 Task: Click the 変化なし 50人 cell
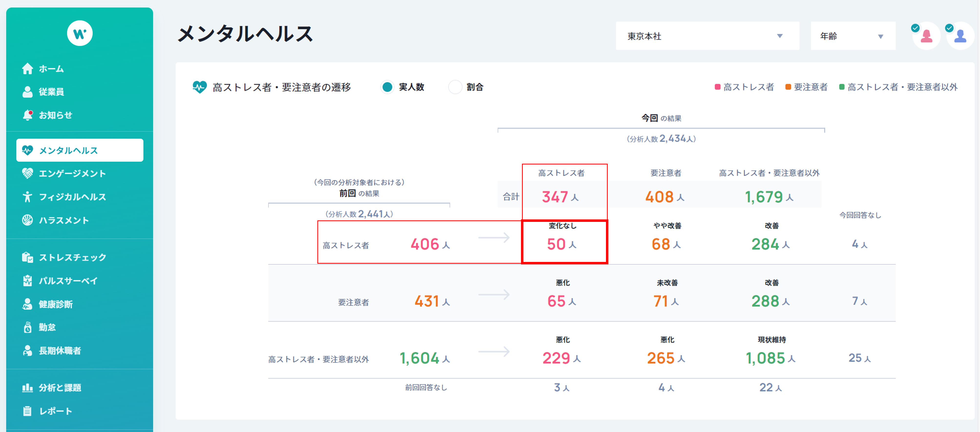564,242
